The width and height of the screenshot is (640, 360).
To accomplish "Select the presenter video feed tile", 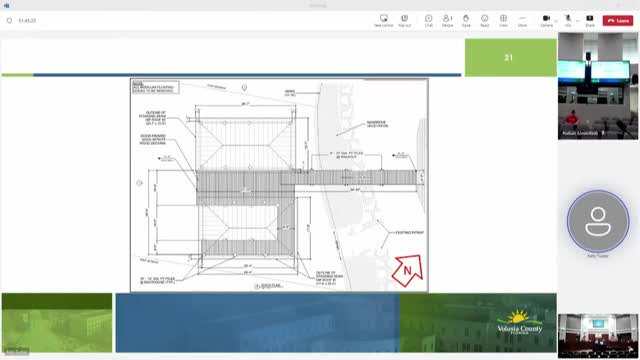I will pos(598,86).
